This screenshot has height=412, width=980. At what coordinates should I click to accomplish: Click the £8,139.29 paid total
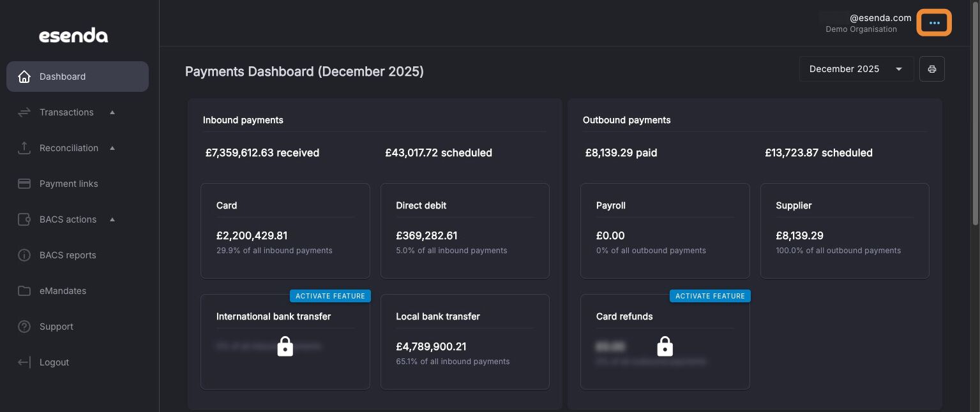point(621,153)
